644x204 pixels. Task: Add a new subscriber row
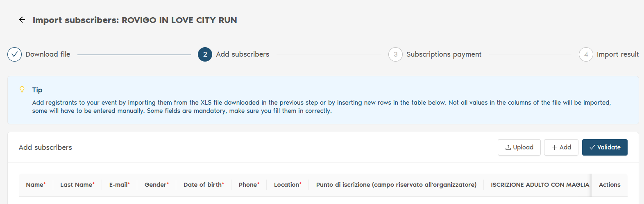pos(561,147)
